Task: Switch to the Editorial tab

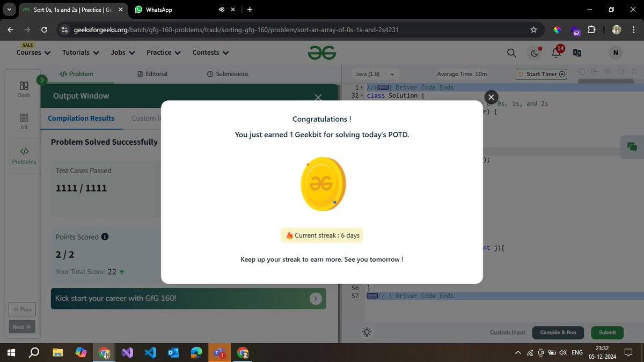Action: tap(152, 74)
